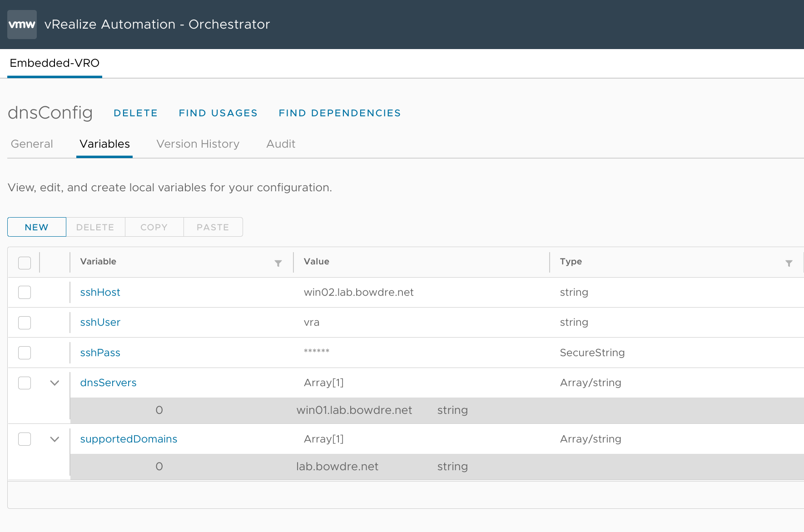The width and height of the screenshot is (804, 532).
Task: Open the sshPass variable link
Action: click(100, 353)
